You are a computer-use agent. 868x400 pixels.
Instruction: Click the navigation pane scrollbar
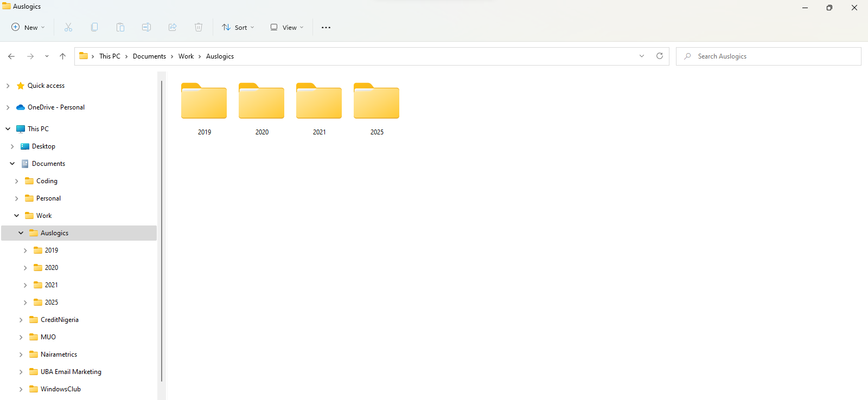(162, 231)
